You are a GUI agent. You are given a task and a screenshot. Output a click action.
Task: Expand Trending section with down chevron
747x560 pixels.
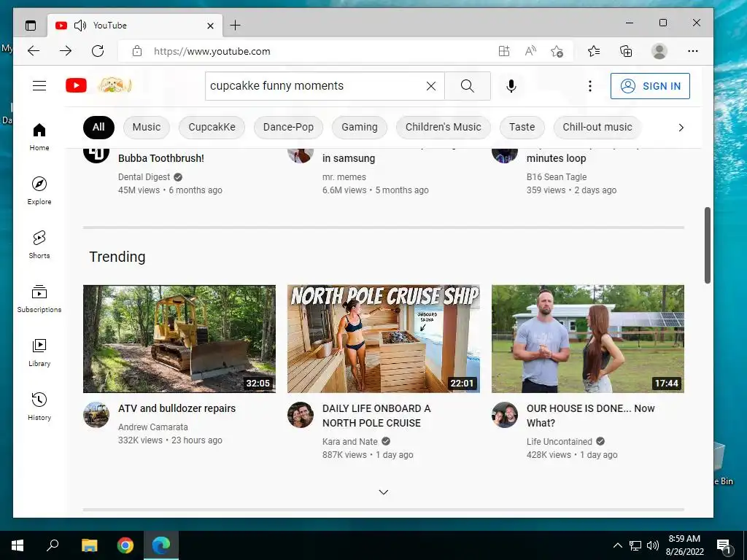point(384,492)
